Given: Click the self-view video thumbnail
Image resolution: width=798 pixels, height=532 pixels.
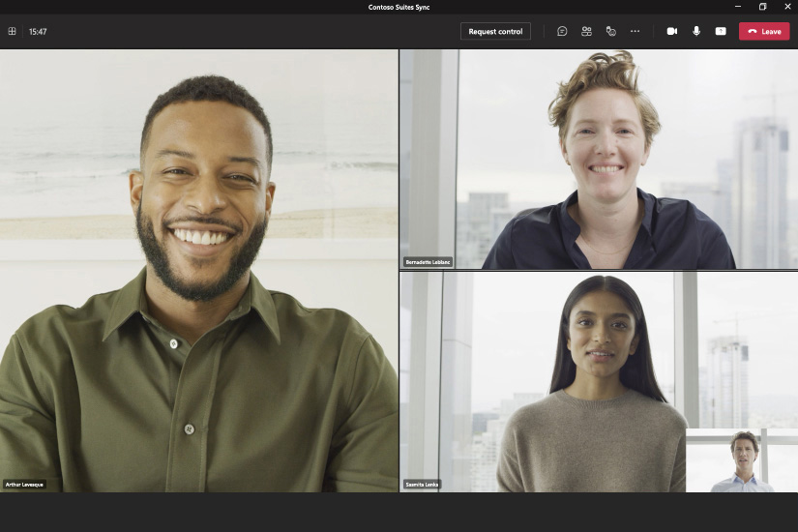Looking at the screenshot, I should tap(742, 460).
